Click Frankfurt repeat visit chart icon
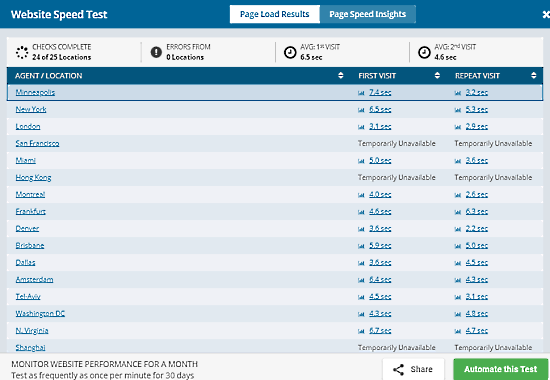Screen dimensions: 550x380 458,212
